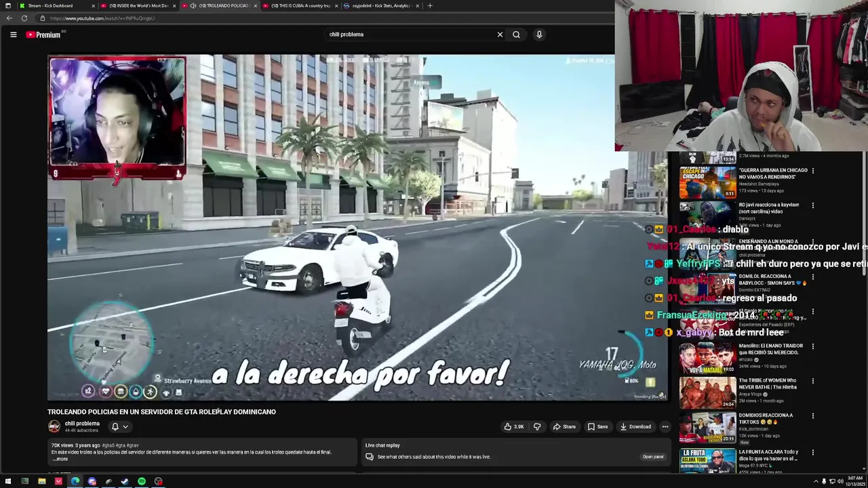
Task: Open options menu for DOMIDIOS REACCIONA A TIKTOKS
Action: coord(812,415)
